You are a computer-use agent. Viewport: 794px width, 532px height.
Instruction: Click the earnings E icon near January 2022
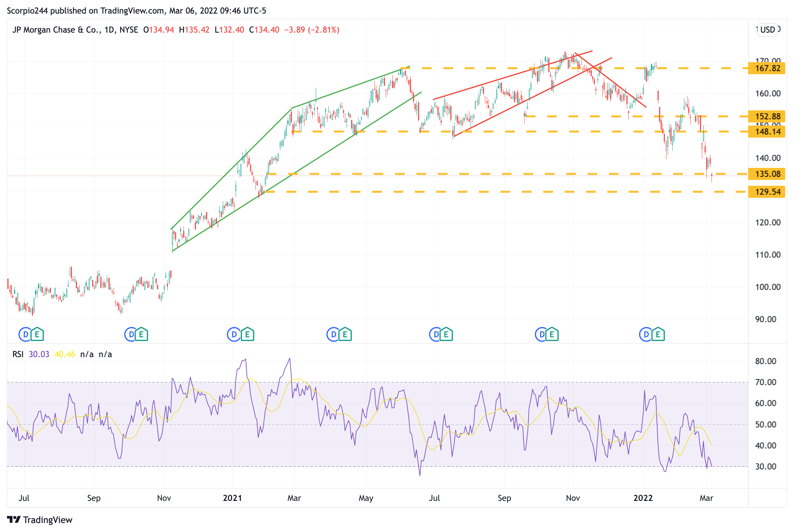(658, 334)
